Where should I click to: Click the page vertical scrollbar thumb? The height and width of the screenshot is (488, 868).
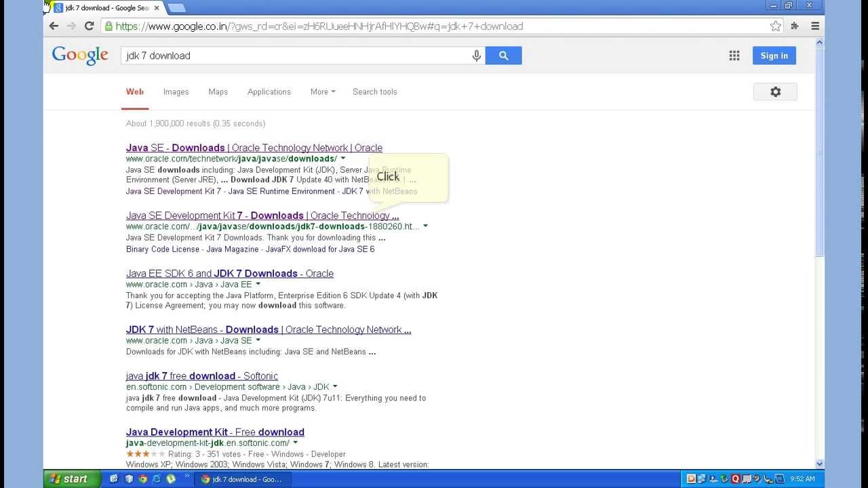(x=819, y=152)
